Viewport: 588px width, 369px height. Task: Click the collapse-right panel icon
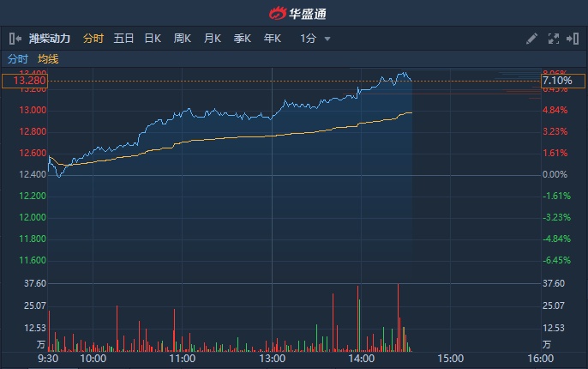point(573,39)
